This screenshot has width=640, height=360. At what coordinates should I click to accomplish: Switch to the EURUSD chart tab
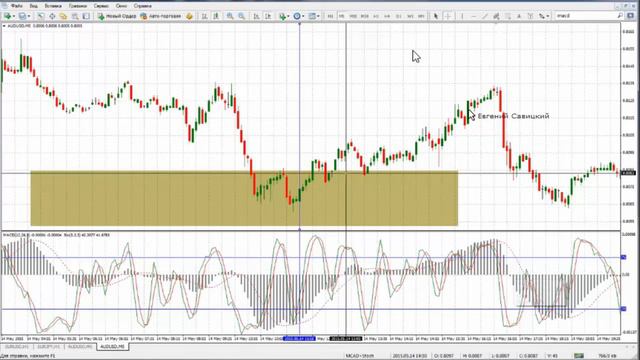(x=16, y=347)
